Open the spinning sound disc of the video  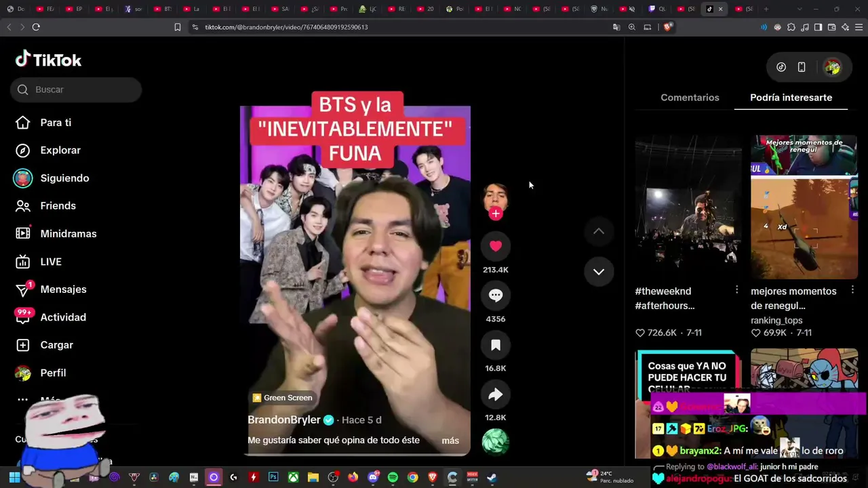point(496,441)
